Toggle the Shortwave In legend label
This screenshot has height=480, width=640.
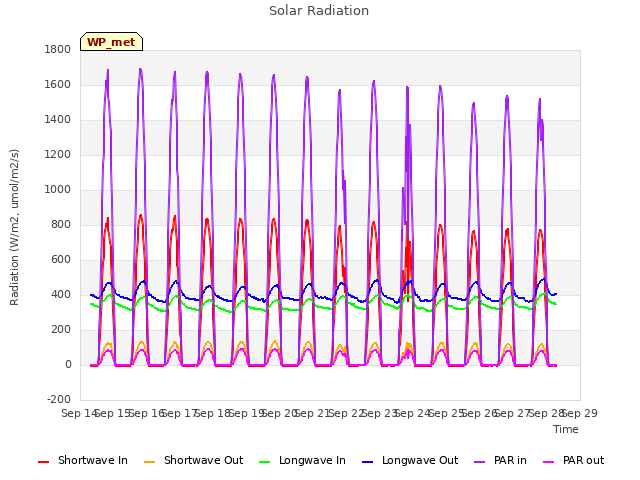(x=93, y=460)
